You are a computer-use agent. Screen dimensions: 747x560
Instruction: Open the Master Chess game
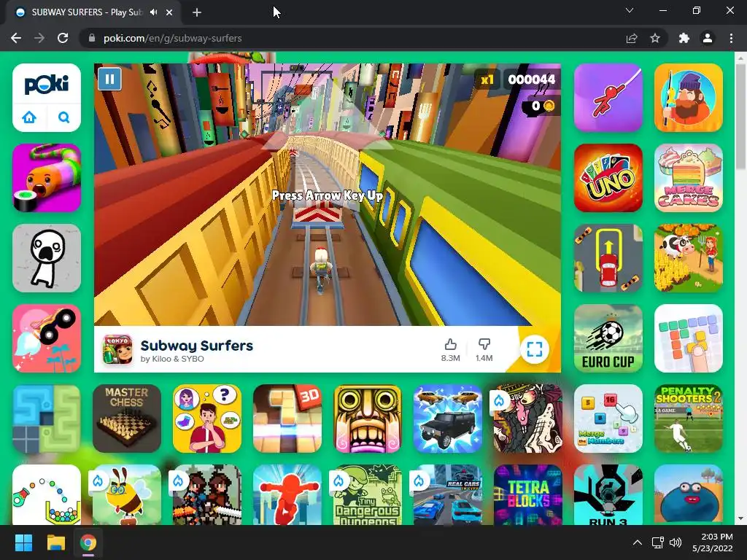click(x=127, y=419)
